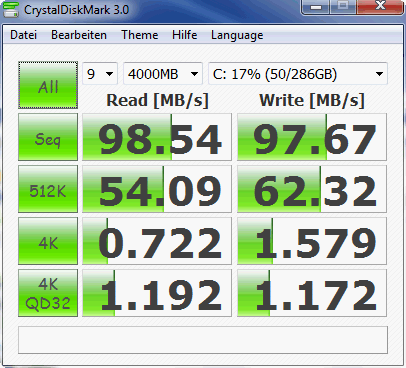
Task: Maximize the CrystalDiskMark window
Action: [343, 7]
